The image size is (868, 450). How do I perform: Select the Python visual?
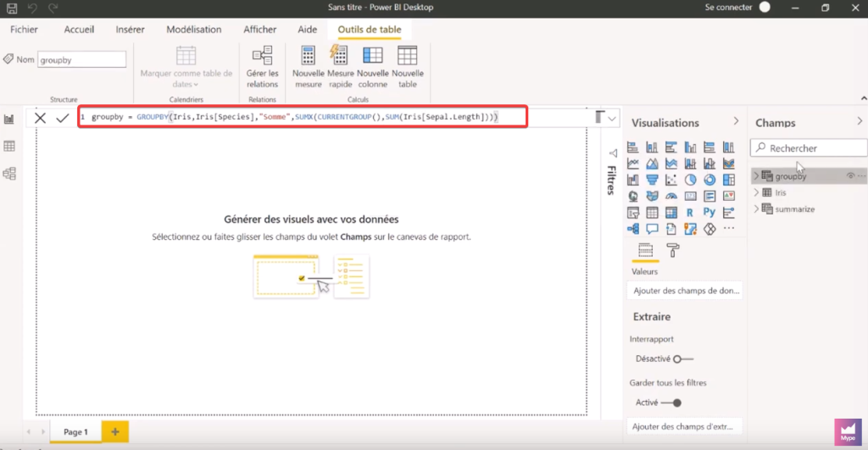click(x=709, y=213)
